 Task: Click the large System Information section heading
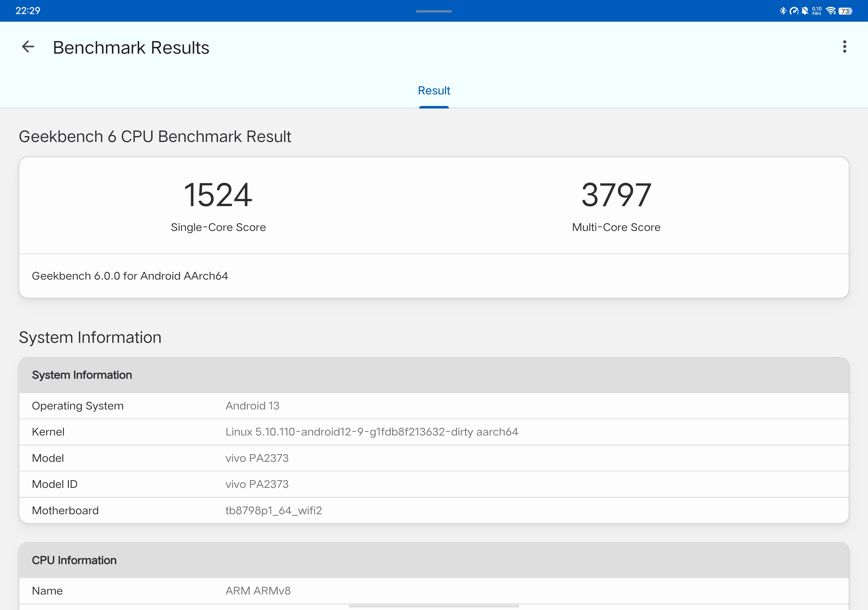[x=90, y=337]
